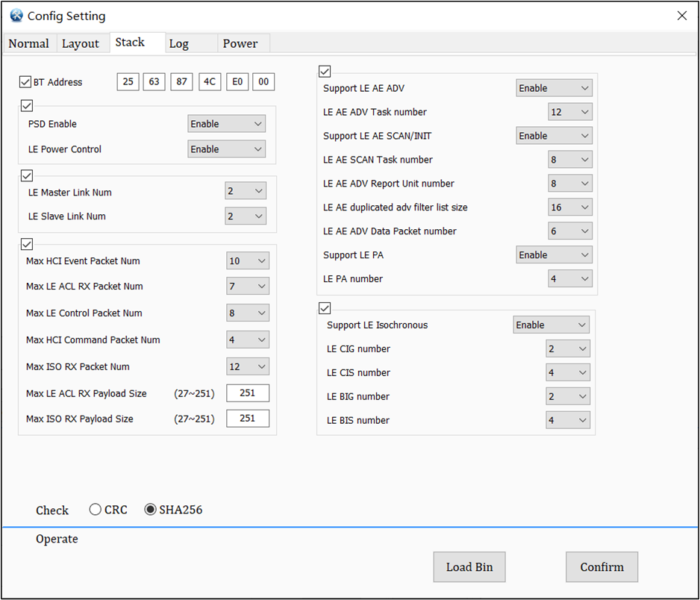700x600 pixels.
Task: Open the Support LE AE ADV dropdown
Action: click(x=554, y=87)
